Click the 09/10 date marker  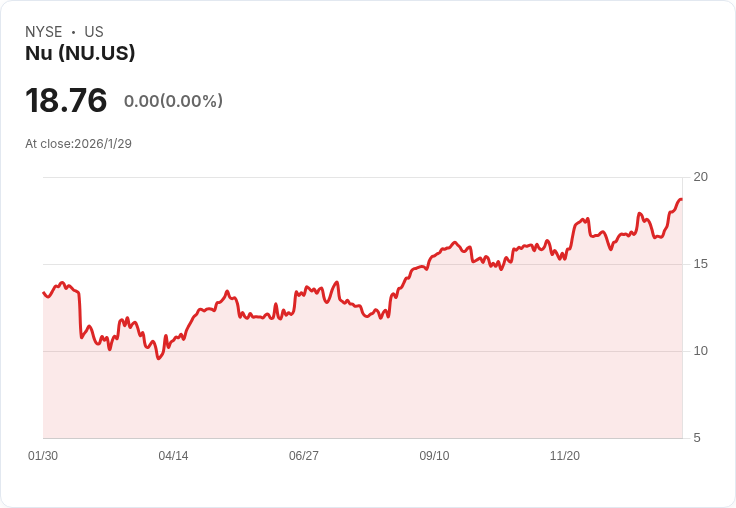(x=434, y=456)
